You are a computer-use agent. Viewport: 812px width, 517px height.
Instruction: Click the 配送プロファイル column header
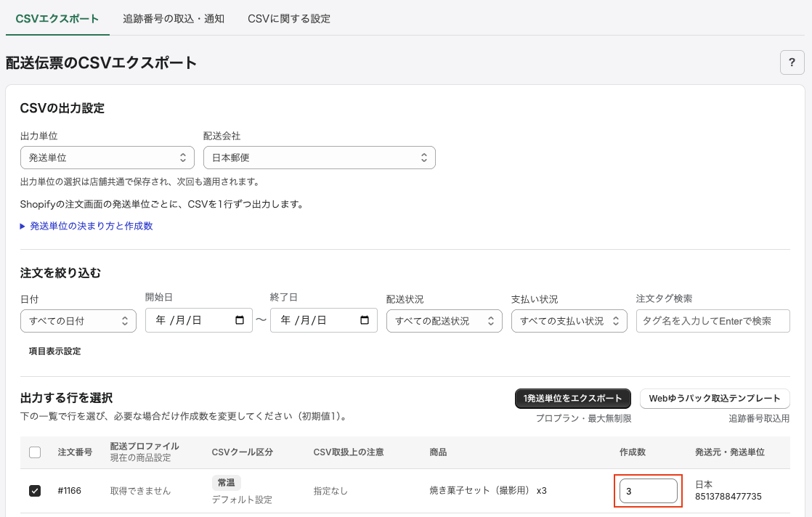(145, 446)
